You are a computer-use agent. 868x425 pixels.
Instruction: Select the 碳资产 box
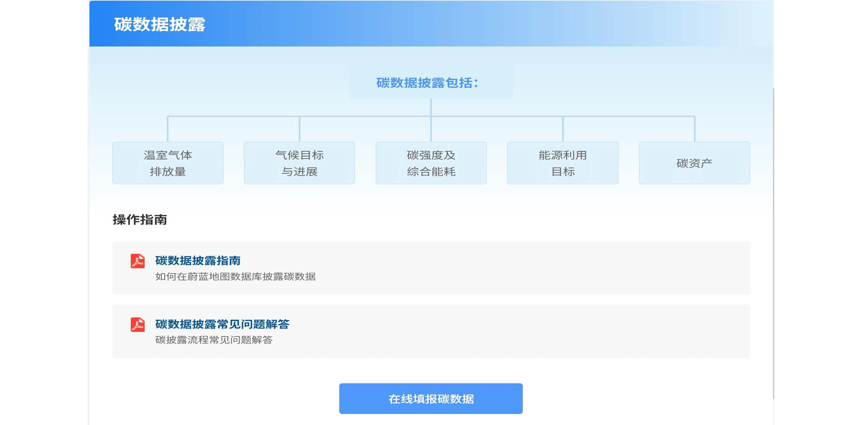(x=694, y=163)
